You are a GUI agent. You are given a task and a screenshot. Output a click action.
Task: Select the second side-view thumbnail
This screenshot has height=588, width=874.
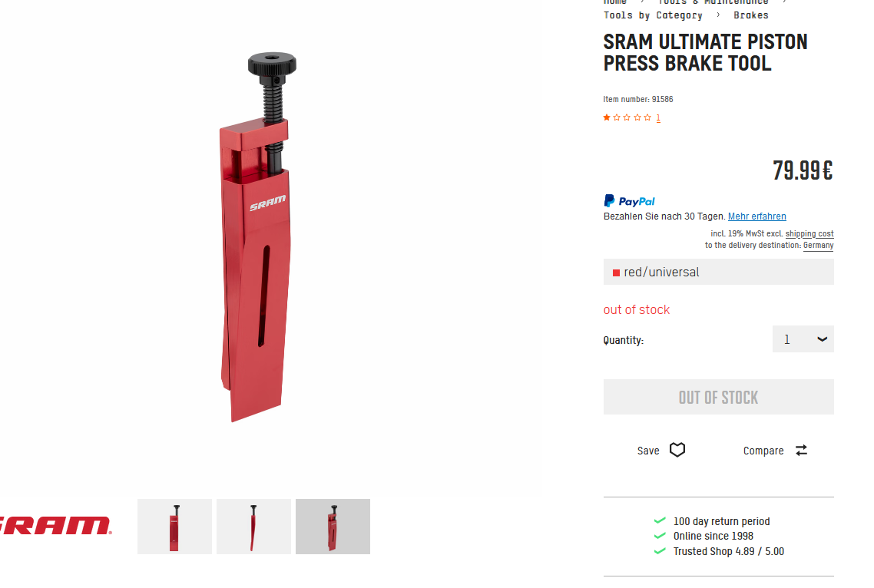(x=253, y=527)
